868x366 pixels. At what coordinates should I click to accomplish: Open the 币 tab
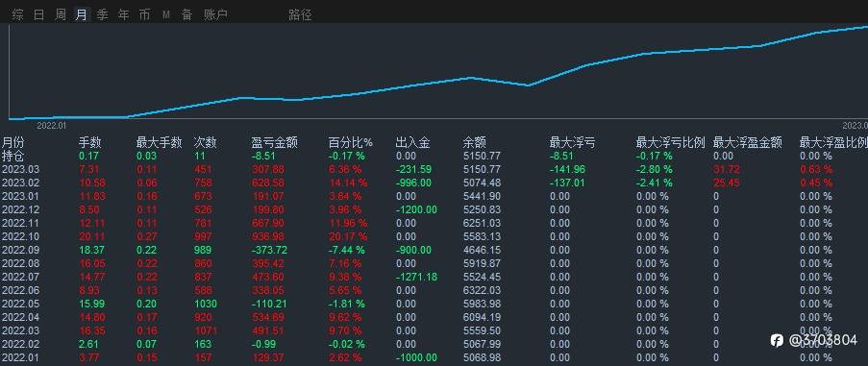(x=144, y=15)
